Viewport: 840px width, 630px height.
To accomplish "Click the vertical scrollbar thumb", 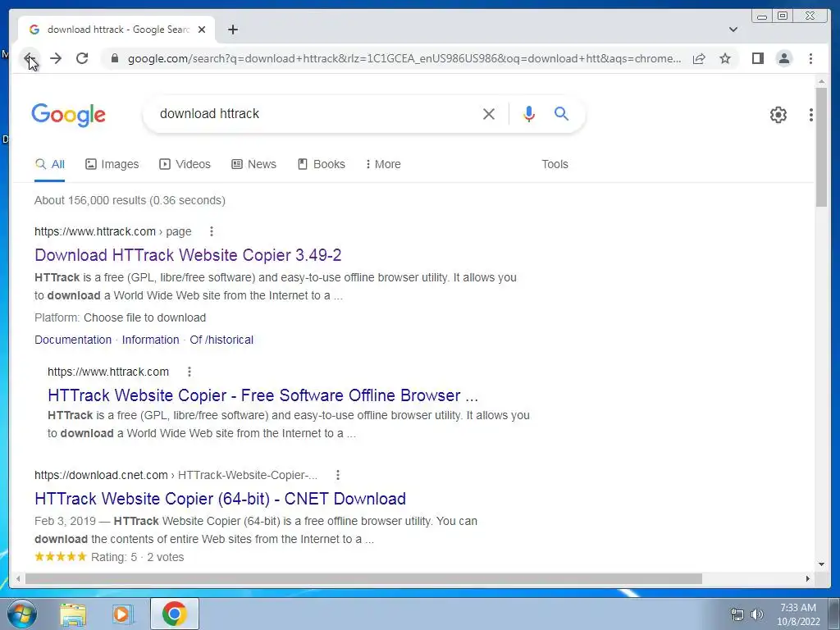I will (x=821, y=147).
